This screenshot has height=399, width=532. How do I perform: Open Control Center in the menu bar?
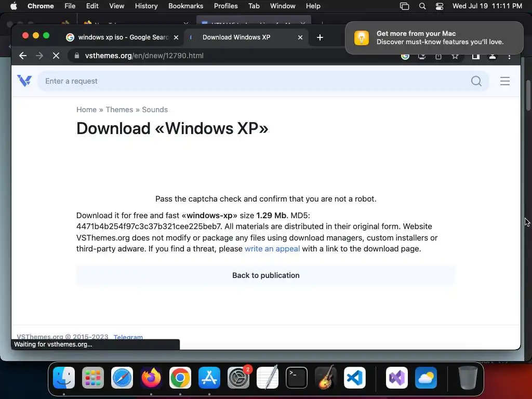(440, 6)
